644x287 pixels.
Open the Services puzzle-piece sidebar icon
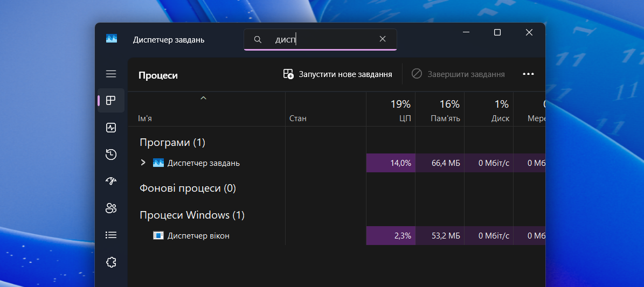click(x=111, y=262)
